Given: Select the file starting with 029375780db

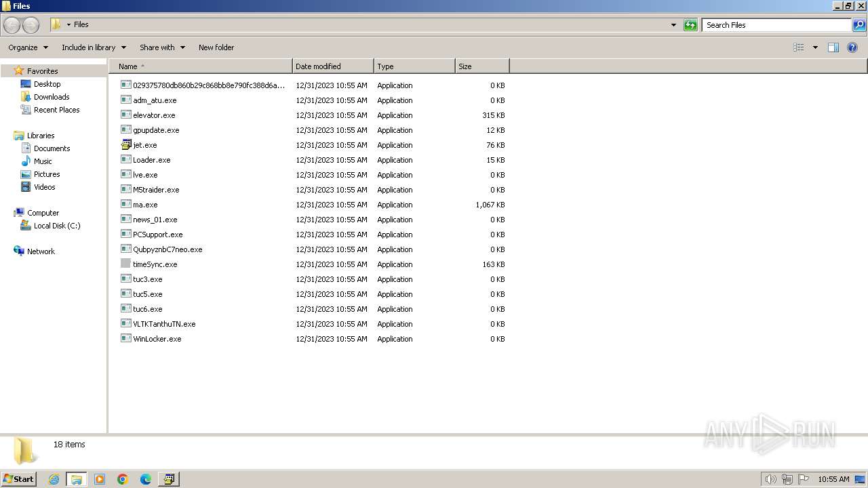Looking at the screenshot, I should coord(209,85).
